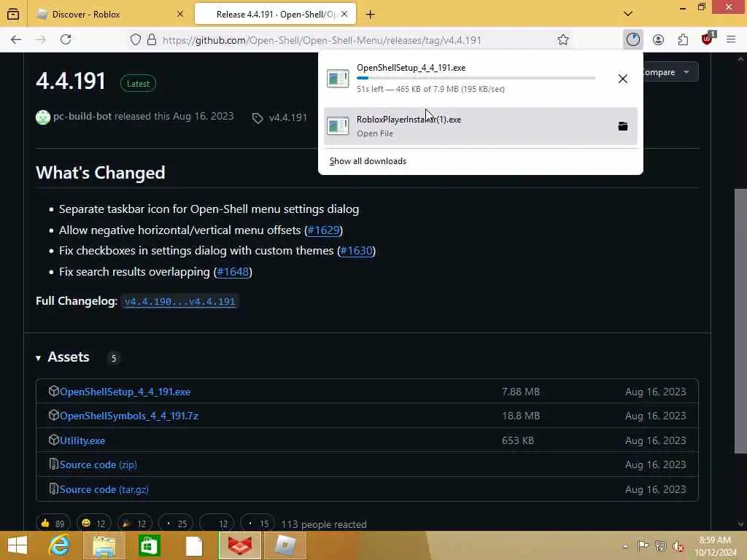This screenshot has height=560, width=747.
Task: Go back to previous page
Action: point(16,39)
